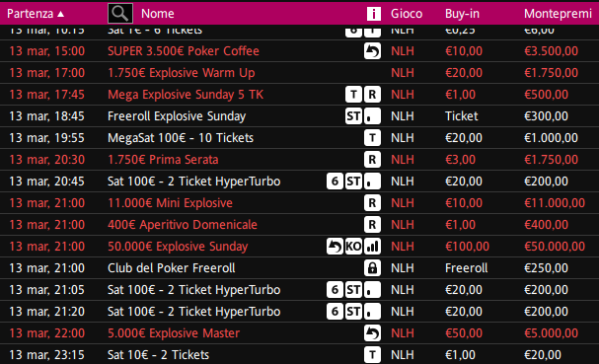
Task: Click the 6-max icon on the 20:45 HyperTurbo row
Action: [336, 182]
